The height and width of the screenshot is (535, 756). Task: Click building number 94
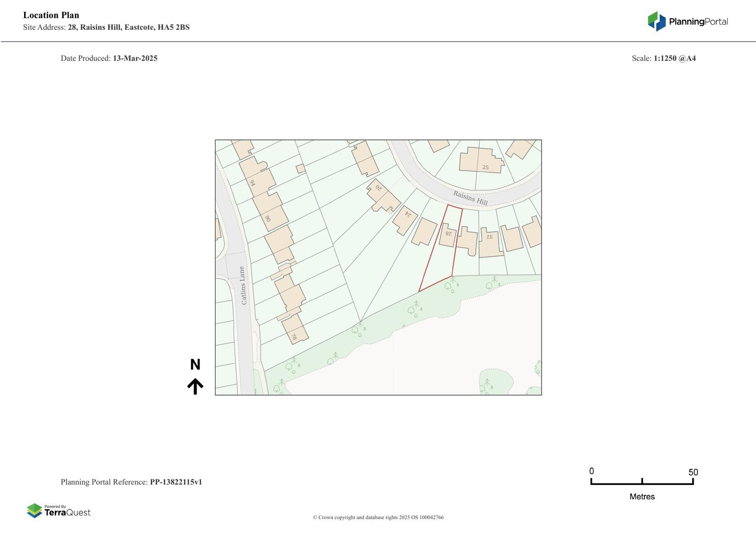tap(257, 177)
